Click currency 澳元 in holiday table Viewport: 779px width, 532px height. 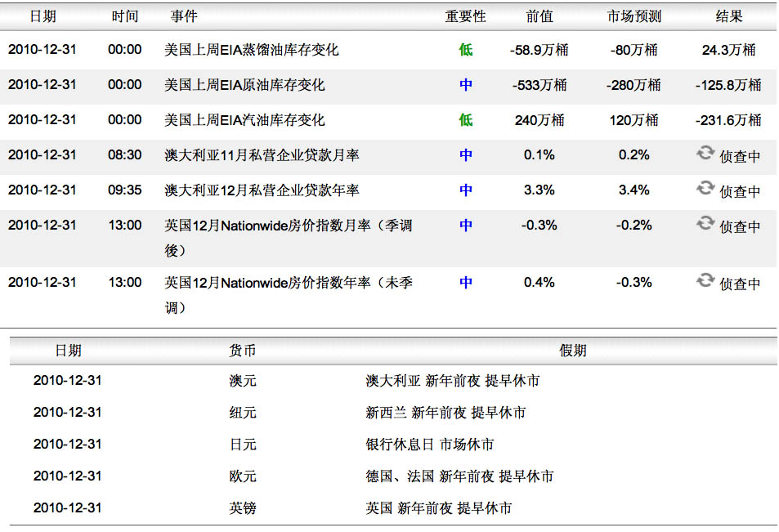[x=243, y=381]
